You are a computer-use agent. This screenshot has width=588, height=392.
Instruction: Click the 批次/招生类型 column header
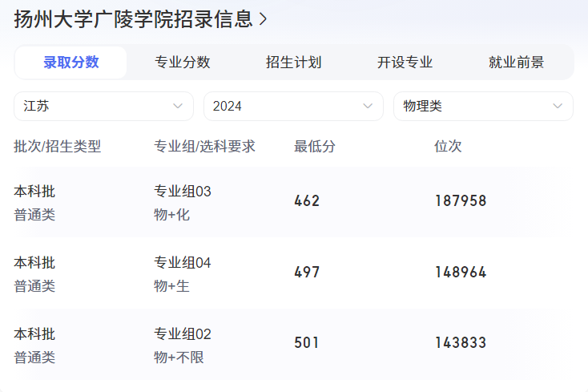point(58,146)
